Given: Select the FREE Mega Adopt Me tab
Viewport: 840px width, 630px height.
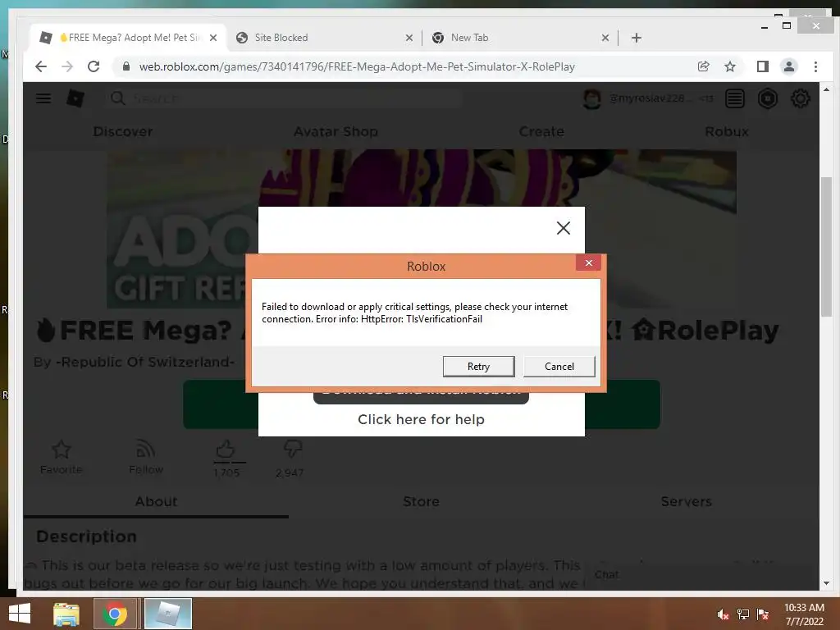Looking at the screenshot, I should [129, 38].
